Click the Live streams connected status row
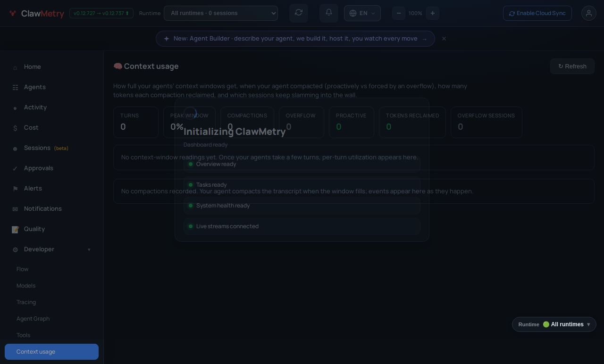604x364 pixels. coord(302,226)
